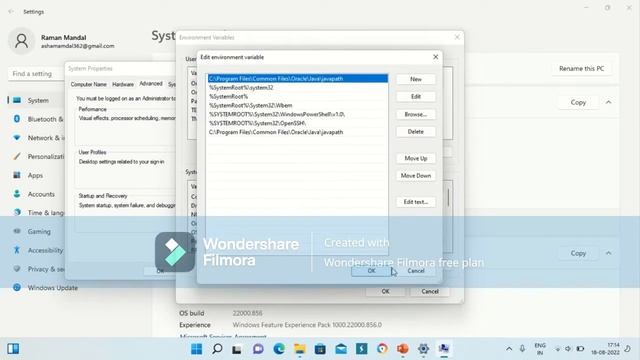Click Rename this PC button
This screenshot has width=640, height=360.
[581, 69]
